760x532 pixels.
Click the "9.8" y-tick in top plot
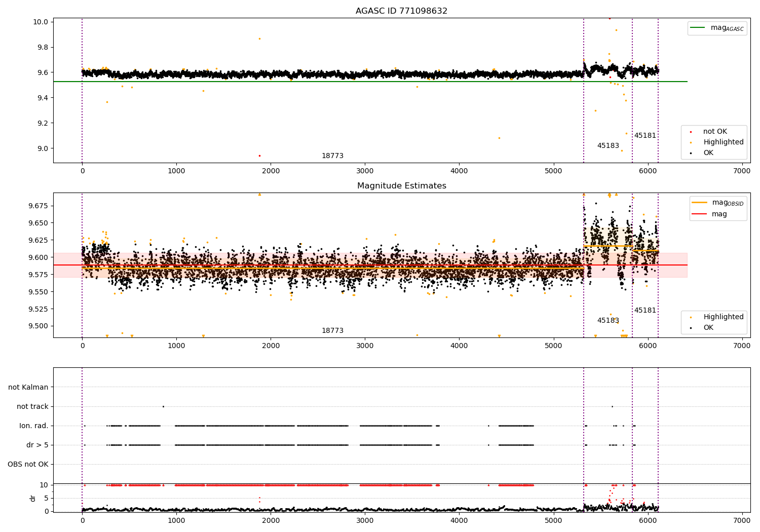(42, 47)
